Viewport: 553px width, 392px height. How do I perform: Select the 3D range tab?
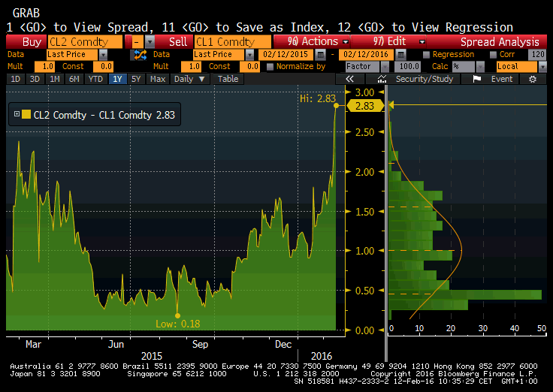(35, 79)
